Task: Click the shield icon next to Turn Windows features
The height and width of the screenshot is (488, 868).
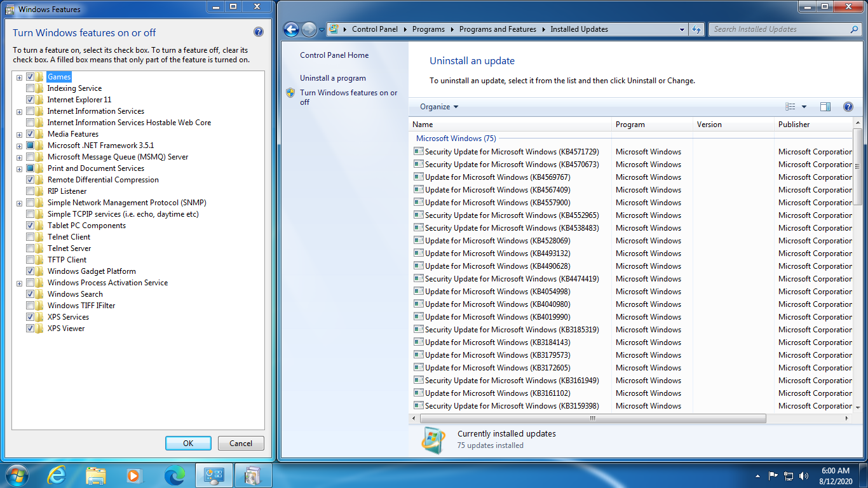Action: pos(290,93)
